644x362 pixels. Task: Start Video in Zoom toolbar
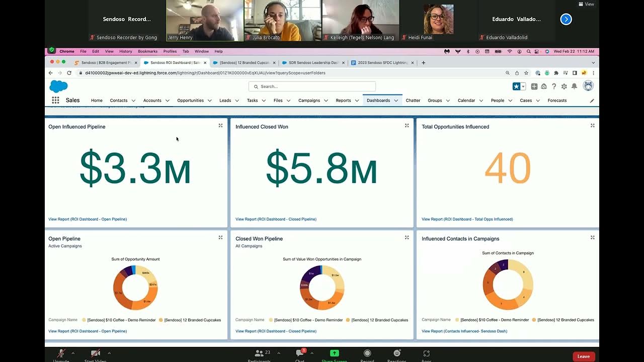tap(95, 355)
